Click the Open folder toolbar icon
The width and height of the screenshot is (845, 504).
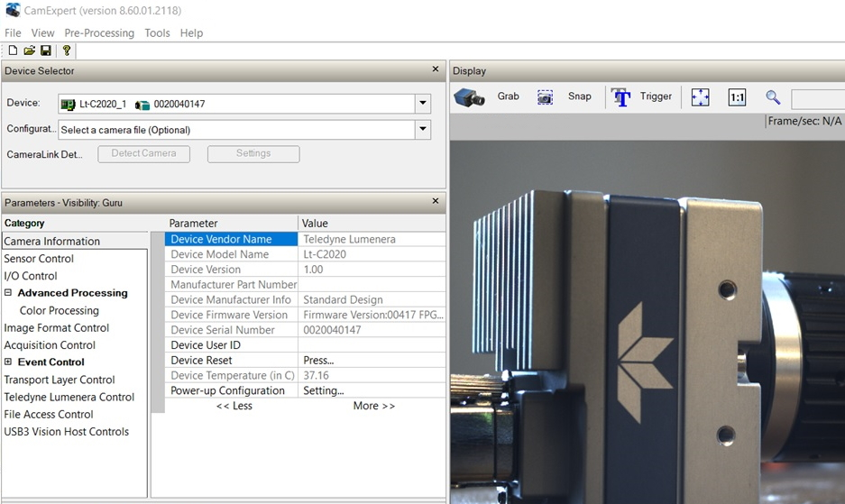click(29, 51)
